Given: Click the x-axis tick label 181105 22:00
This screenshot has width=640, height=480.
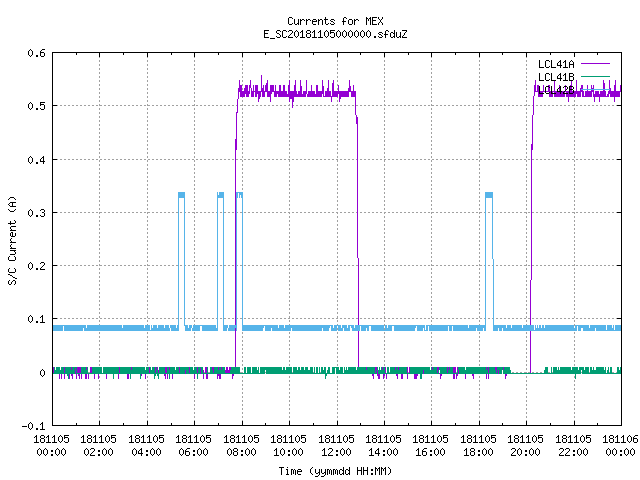Looking at the screenshot, I should point(573,446).
